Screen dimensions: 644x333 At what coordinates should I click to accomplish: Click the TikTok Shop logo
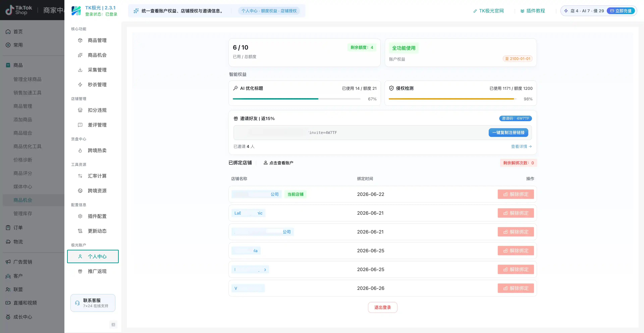coord(19,10)
